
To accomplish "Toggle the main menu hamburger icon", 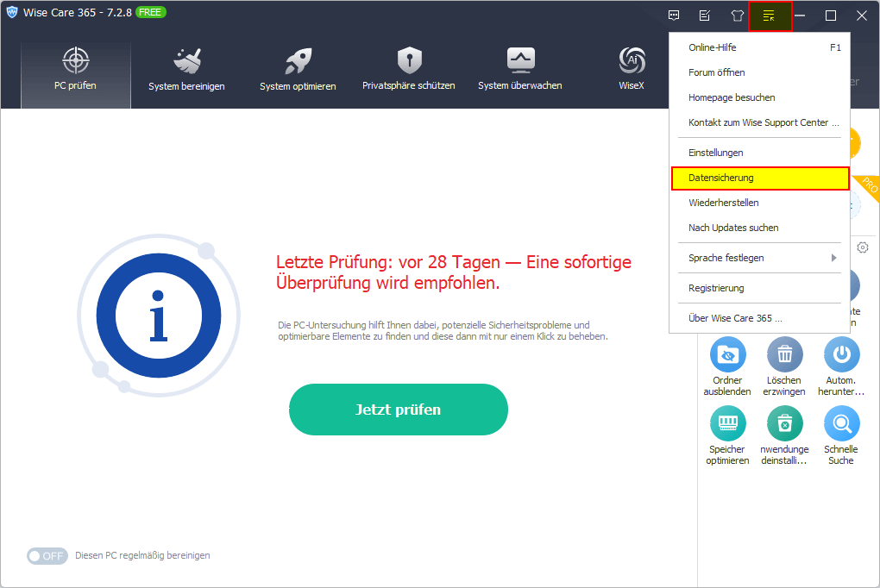I will [769, 16].
